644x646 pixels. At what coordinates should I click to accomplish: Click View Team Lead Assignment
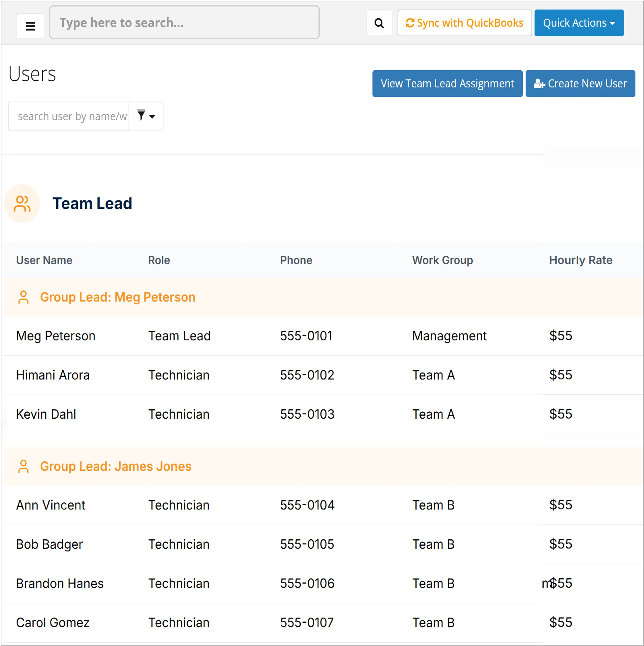click(447, 84)
